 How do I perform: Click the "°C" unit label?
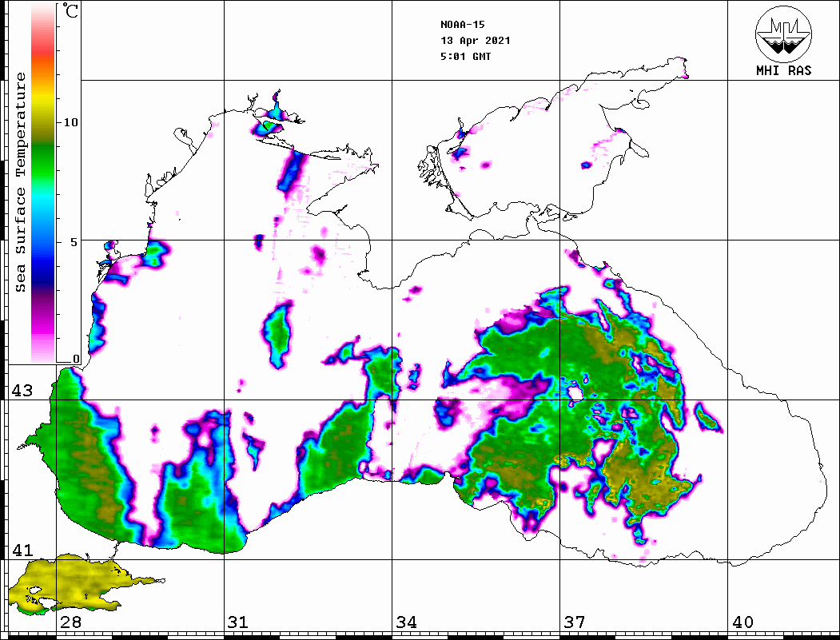(x=70, y=10)
